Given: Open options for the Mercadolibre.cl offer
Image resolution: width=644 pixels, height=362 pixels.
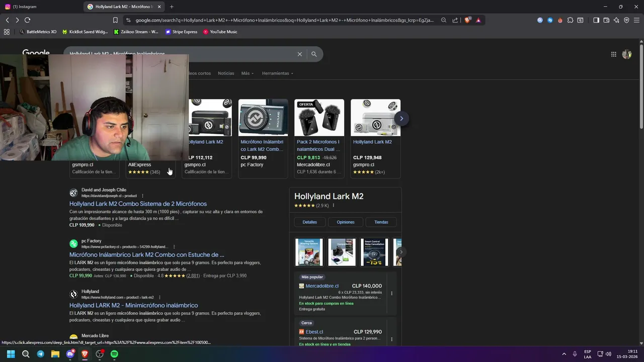Looking at the screenshot, I should [x=392, y=294].
